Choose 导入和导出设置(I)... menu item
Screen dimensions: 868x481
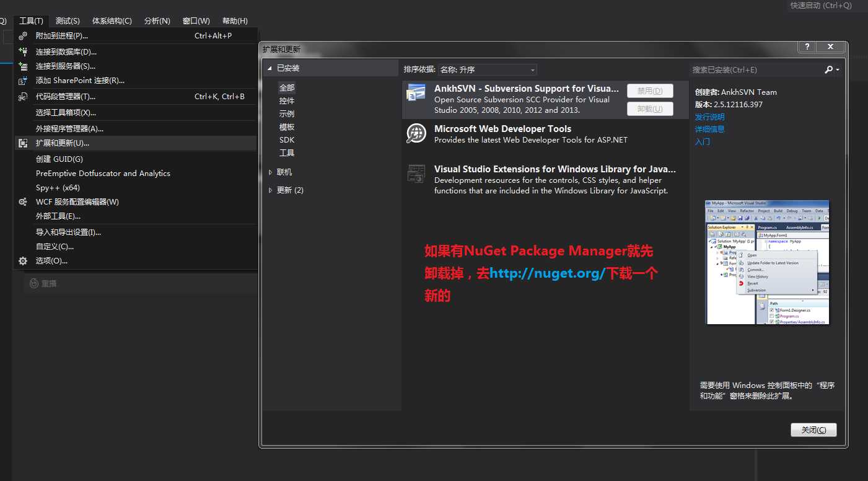point(136,232)
